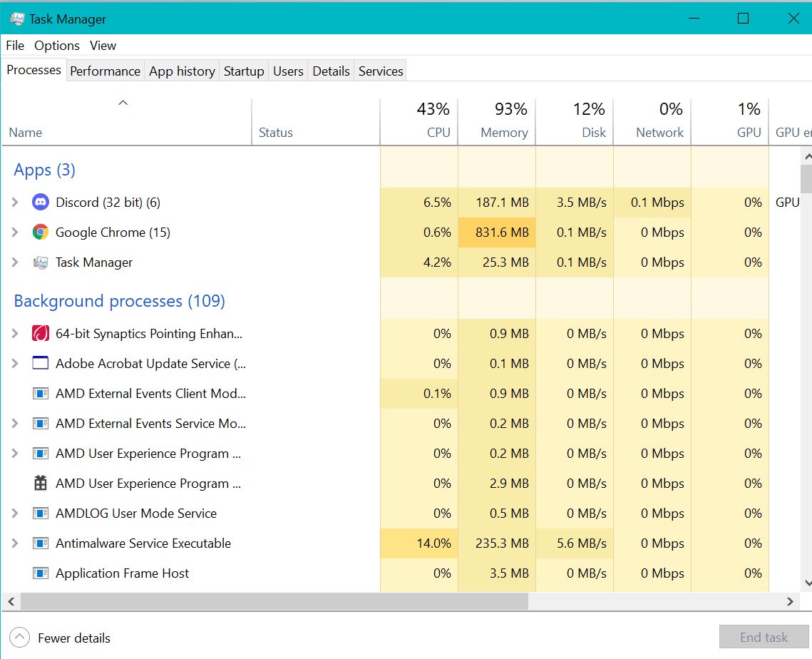
Task: Expand Antimalware Service Executable row
Action: click(15, 543)
